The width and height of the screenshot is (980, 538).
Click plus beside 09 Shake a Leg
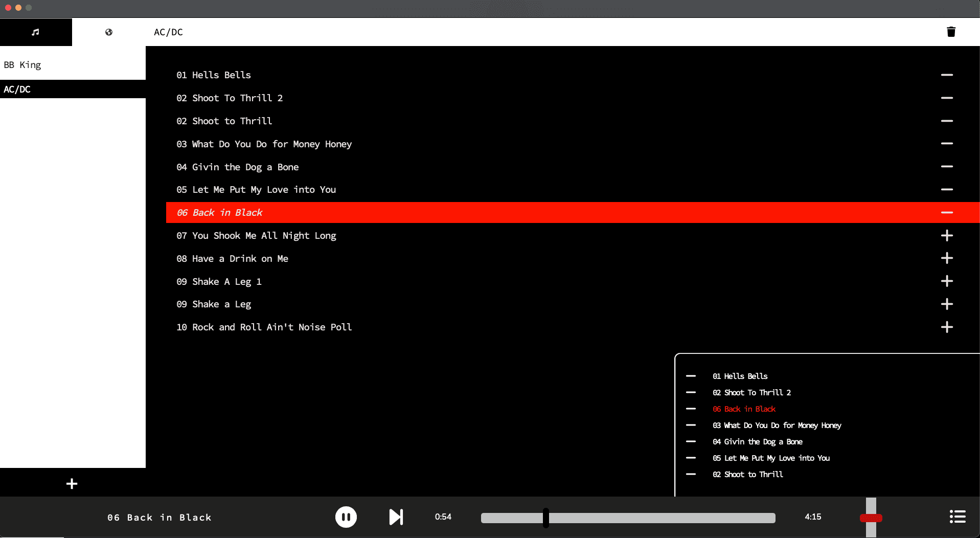pos(947,304)
